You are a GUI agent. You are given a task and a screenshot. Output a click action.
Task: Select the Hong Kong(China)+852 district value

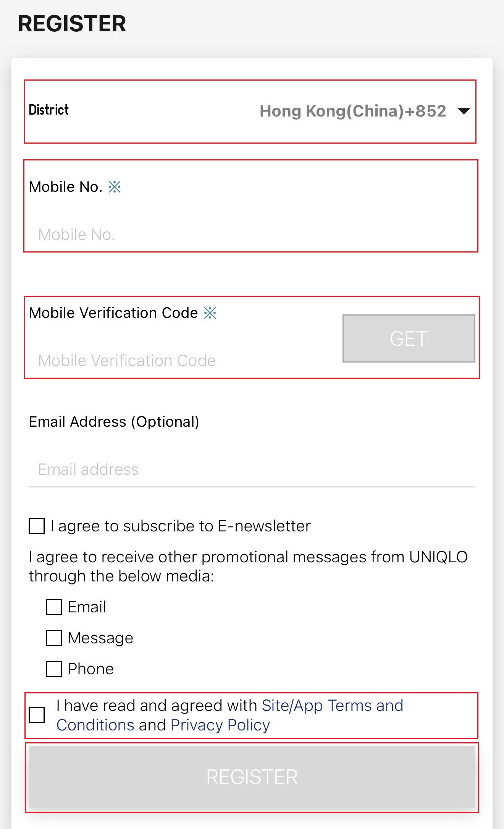point(352,111)
